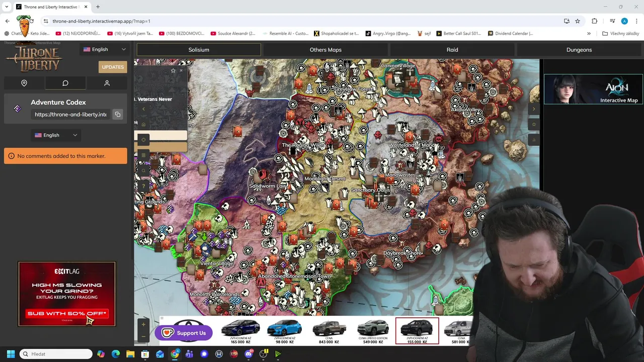Open File Explorer from the taskbar
Viewport: 644px width, 362px height.
130,354
